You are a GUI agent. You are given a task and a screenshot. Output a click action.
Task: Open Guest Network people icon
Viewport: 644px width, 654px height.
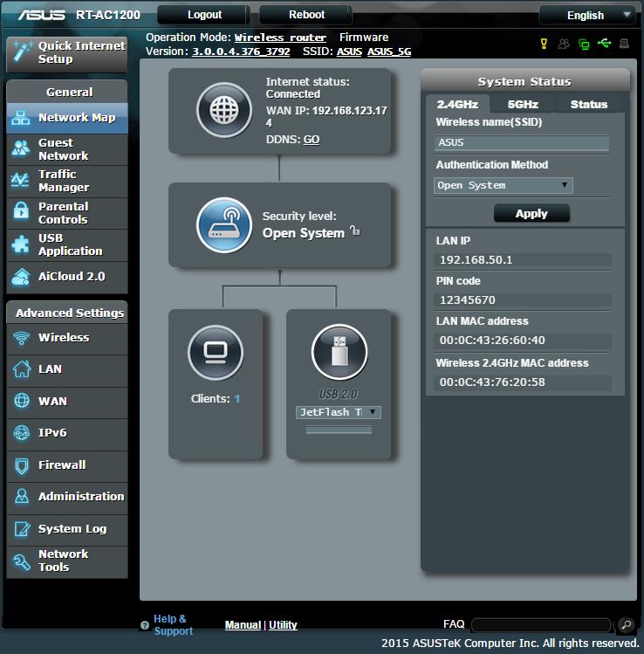click(x=20, y=148)
